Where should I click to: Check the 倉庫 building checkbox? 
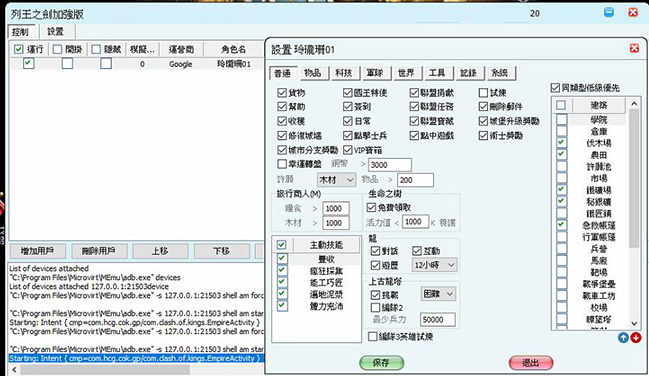561,131
